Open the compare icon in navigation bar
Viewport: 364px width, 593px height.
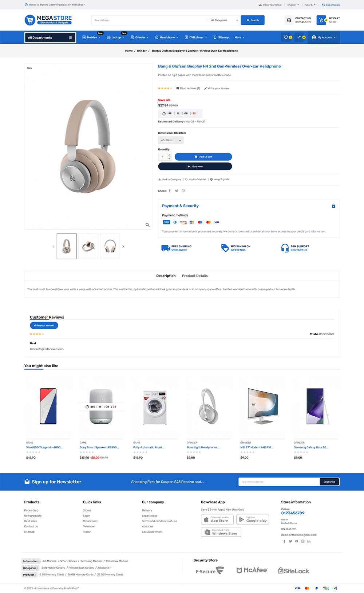(300, 37)
